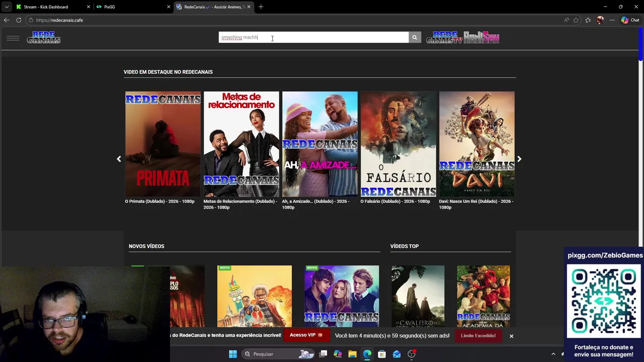644x362 pixels.
Task: Click the Read aloud icon in address bar
Action: [567, 20]
